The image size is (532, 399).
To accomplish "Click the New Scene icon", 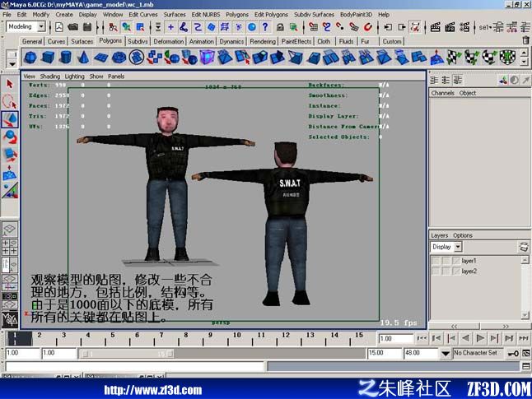I will [x=59, y=27].
